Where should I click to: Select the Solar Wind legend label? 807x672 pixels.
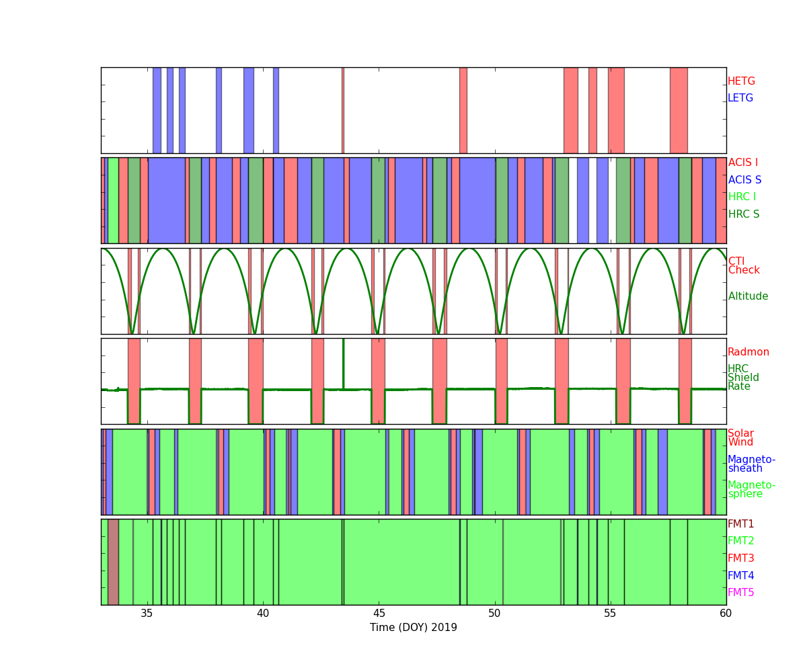(740, 438)
